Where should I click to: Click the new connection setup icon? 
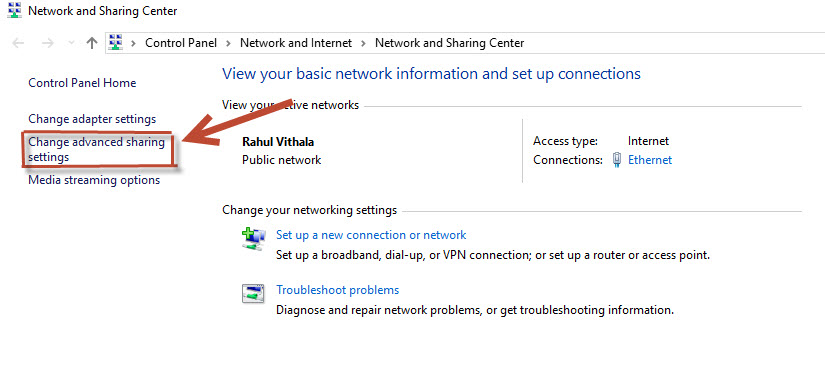tap(254, 238)
